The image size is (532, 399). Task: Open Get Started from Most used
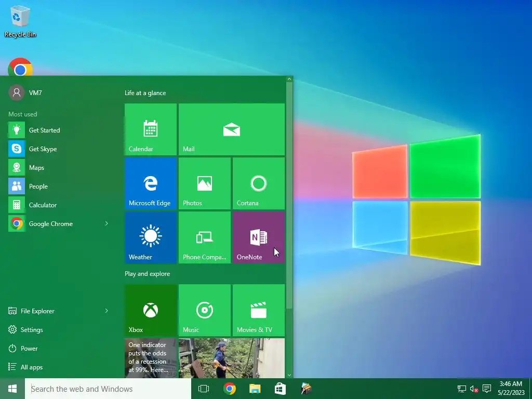pos(58,130)
